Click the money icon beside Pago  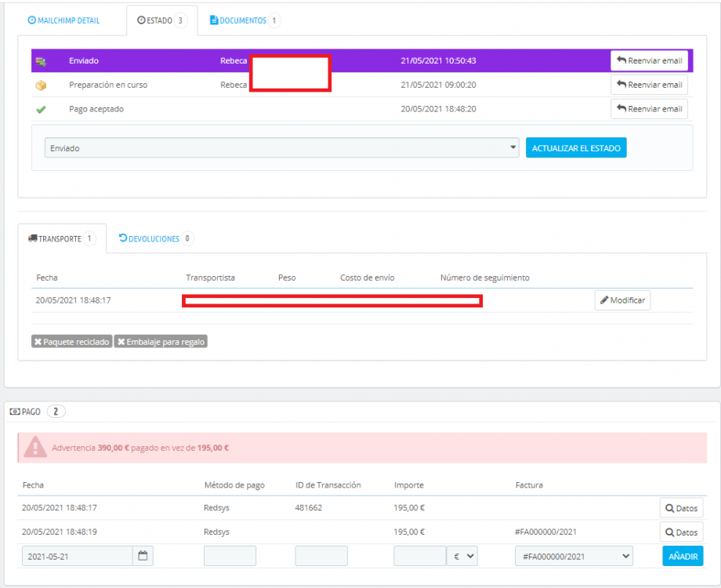tap(15, 412)
